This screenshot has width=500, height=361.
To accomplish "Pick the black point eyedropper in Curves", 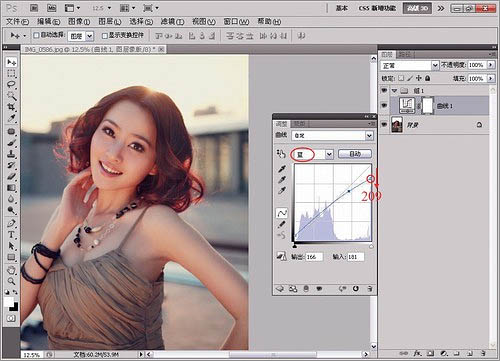I will [x=282, y=169].
